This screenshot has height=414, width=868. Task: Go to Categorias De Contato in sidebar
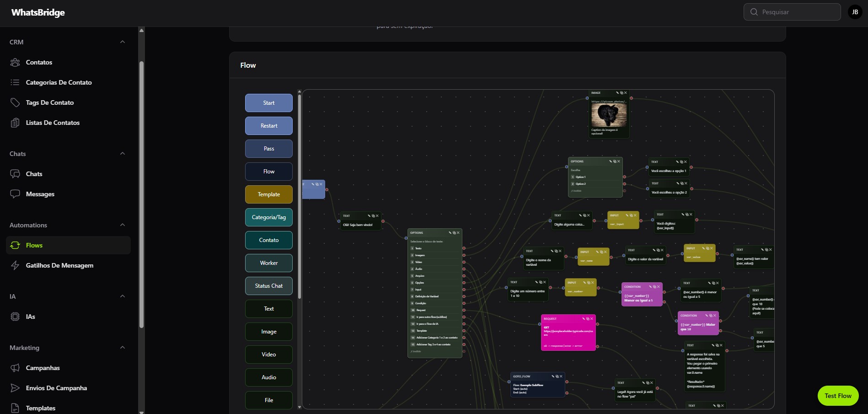(x=59, y=82)
